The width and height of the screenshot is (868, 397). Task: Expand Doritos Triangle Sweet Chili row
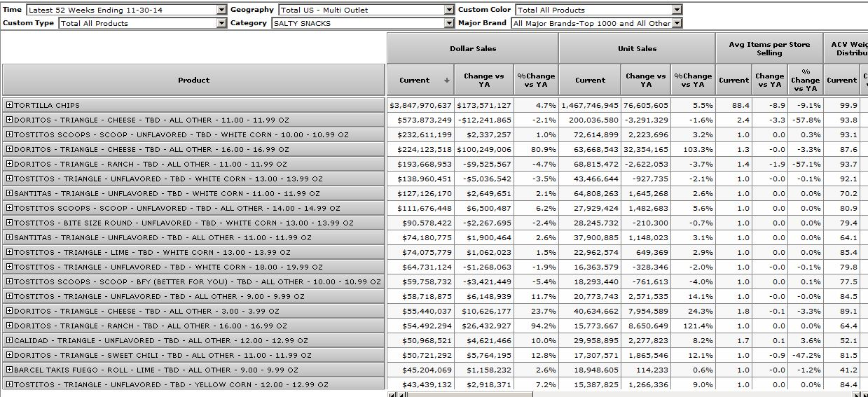(10, 355)
